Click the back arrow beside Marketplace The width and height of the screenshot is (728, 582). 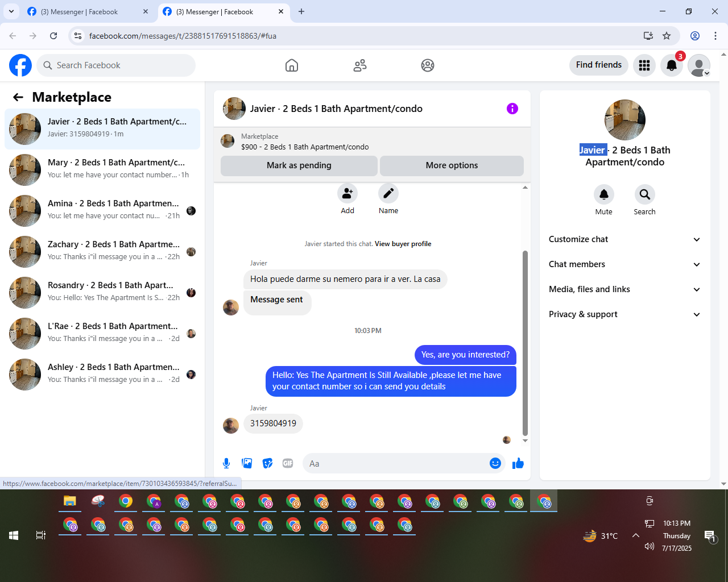pos(18,97)
